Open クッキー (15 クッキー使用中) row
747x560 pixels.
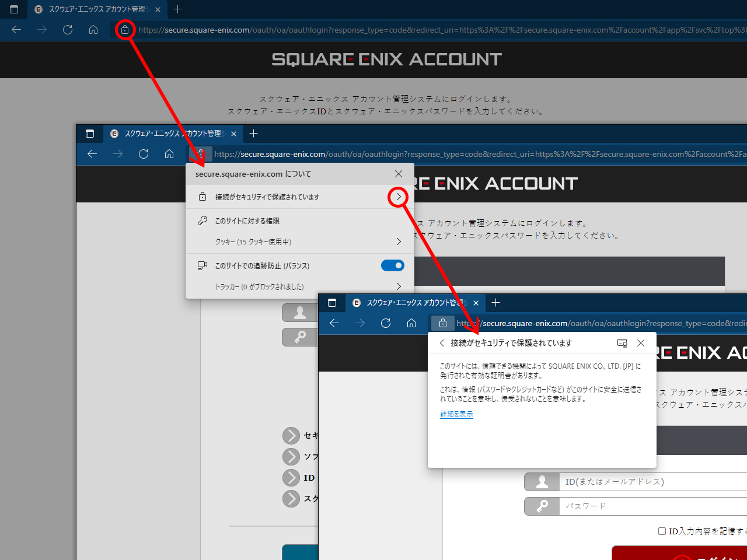coord(300,242)
